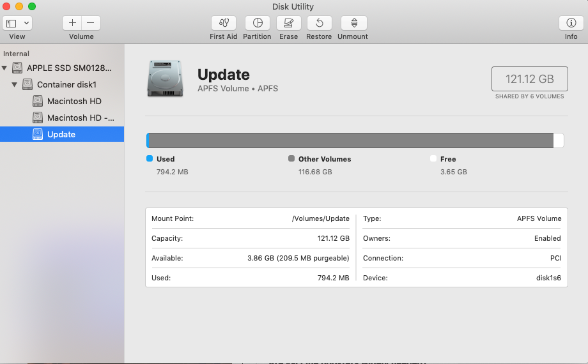Collapse the APPLE SSD SM0128 disk tree
This screenshot has width=588, height=364.
click(4, 68)
